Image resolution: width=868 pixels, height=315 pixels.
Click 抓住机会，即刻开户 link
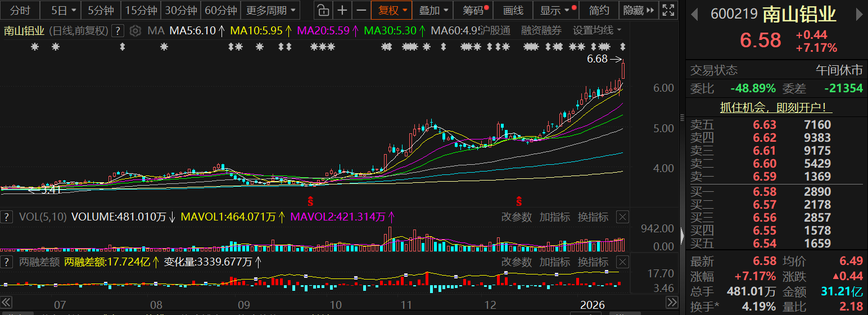776,108
